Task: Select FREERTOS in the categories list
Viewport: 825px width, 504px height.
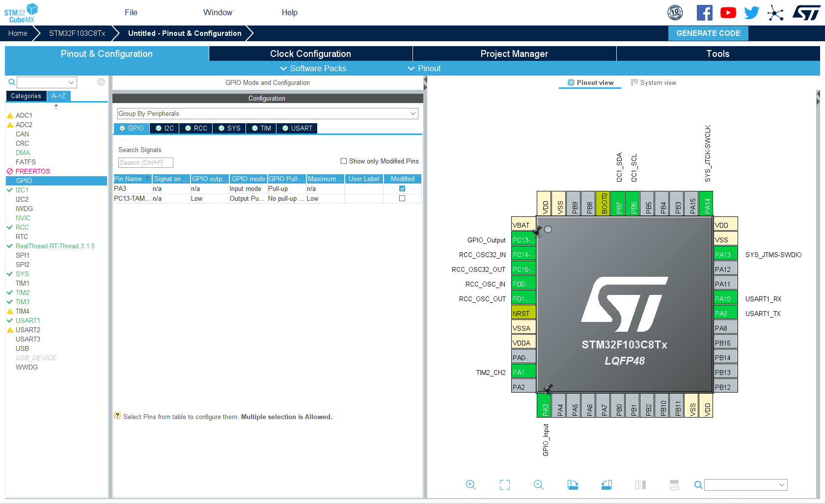Action: [32, 171]
